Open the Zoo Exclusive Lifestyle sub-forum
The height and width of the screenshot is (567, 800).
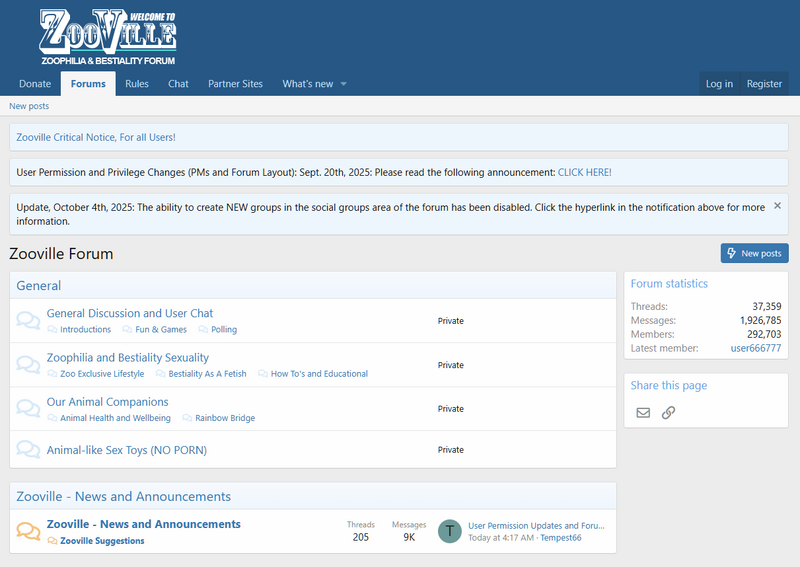[x=102, y=374]
